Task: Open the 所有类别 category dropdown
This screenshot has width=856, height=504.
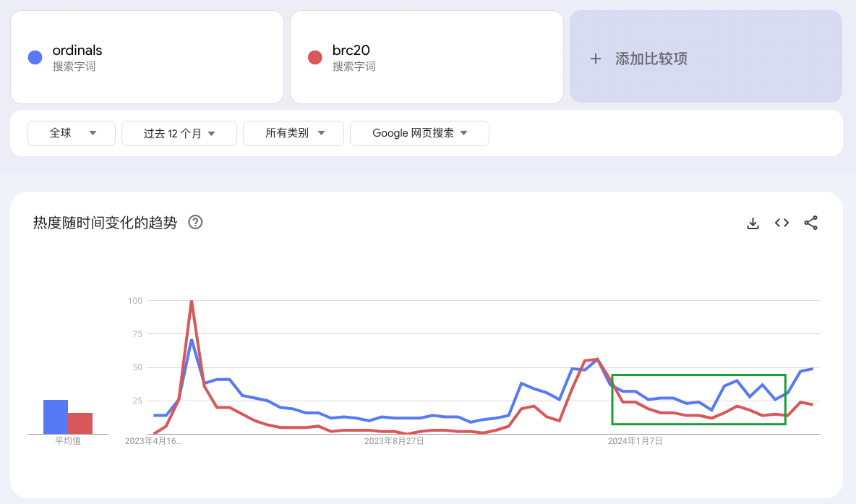Action: [x=294, y=133]
